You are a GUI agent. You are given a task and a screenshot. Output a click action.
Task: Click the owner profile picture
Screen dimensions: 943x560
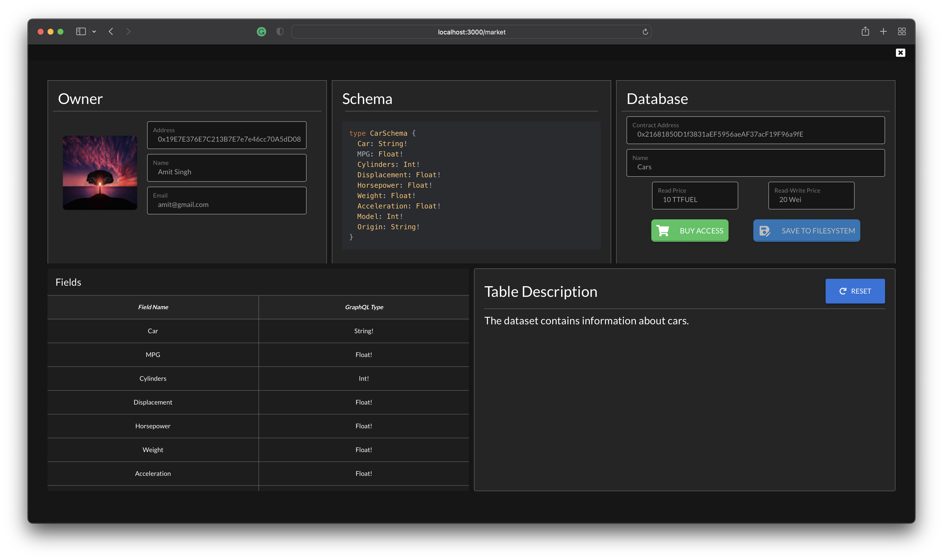[x=100, y=173]
